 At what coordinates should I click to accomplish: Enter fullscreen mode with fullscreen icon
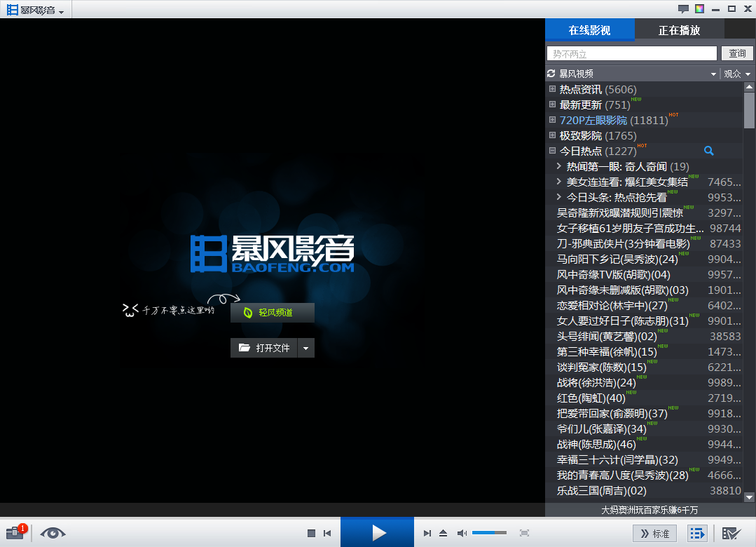click(525, 533)
